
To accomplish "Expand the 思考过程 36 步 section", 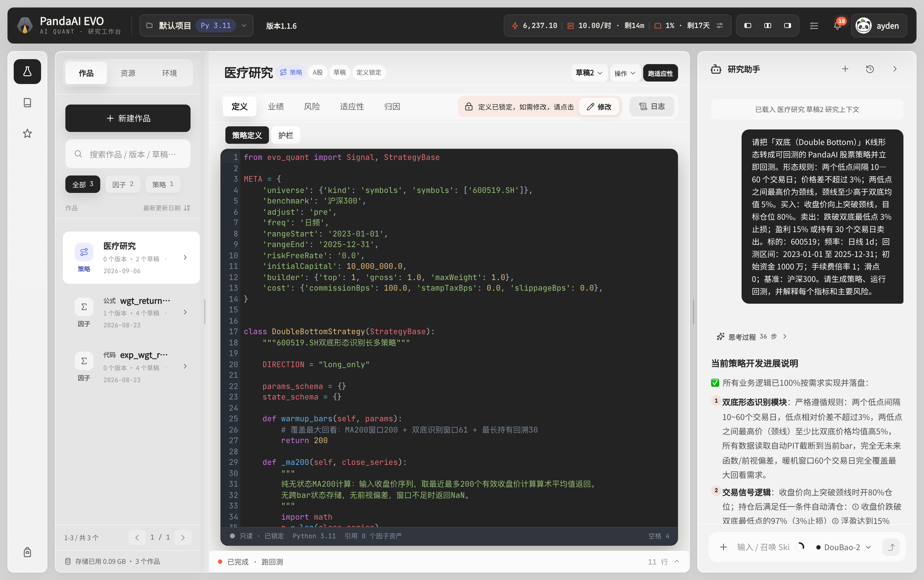I will coord(751,336).
